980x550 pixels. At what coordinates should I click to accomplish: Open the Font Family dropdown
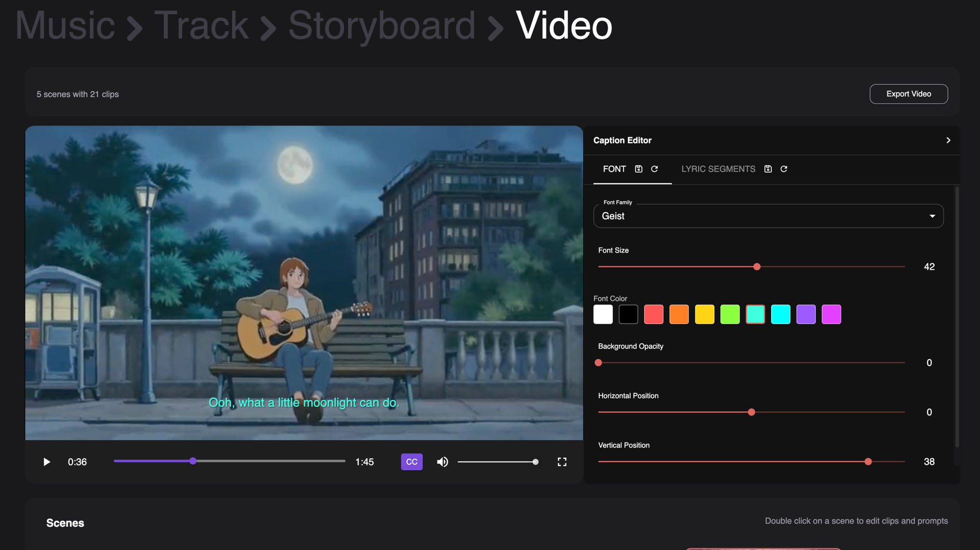point(768,216)
